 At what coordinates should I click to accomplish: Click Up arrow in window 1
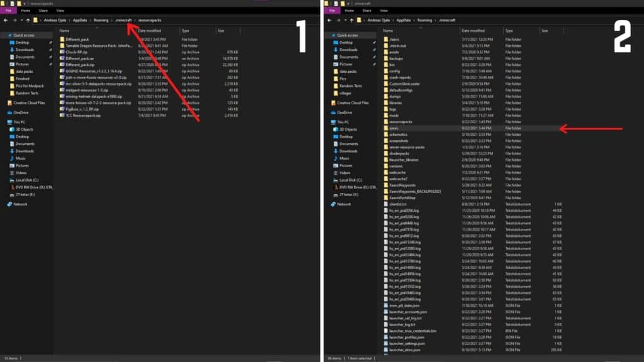click(x=28, y=20)
